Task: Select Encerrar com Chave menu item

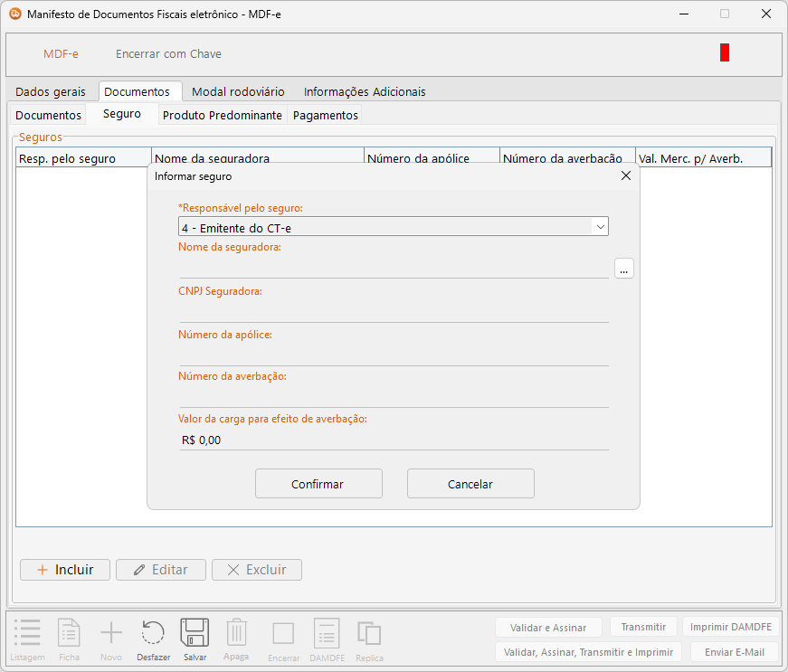Action: pyautogui.click(x=168, y=54)
